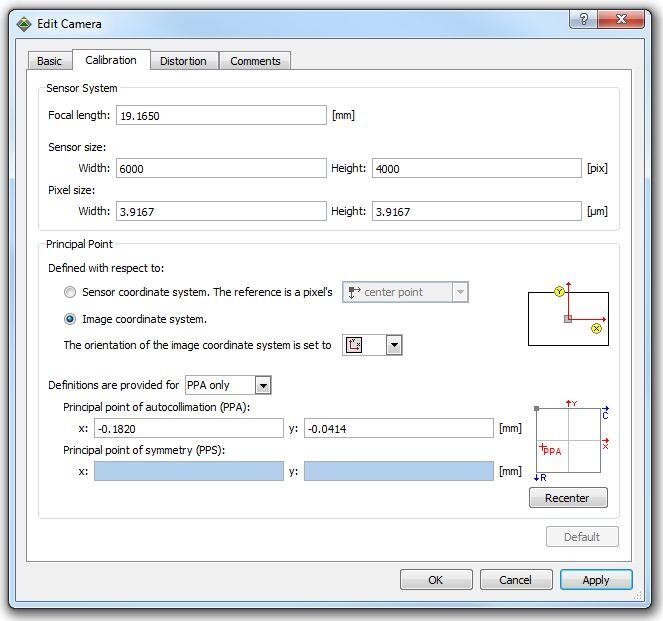
Task: Switch to the Basic tab
Action: point(49,61)
